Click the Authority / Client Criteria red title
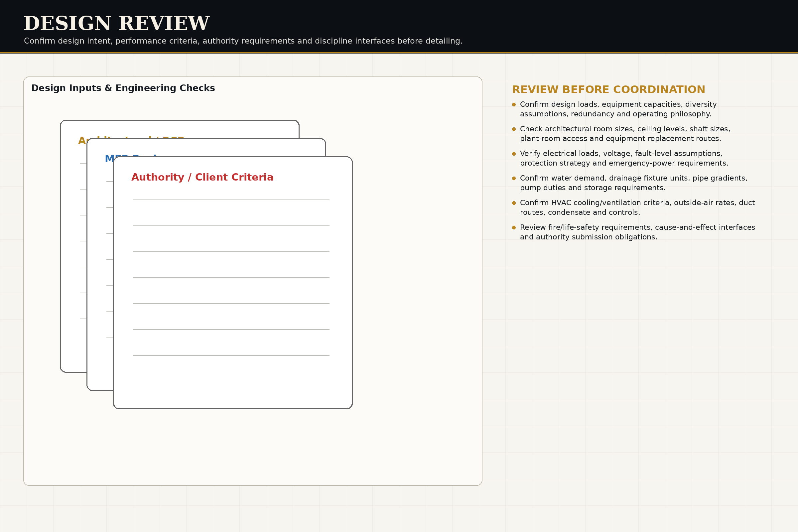 click(202, 178)
